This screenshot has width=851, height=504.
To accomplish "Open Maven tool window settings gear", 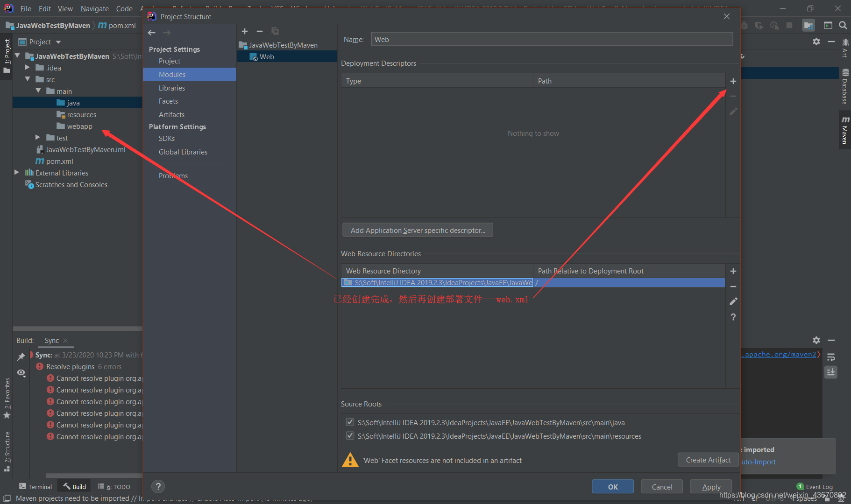I will 816,42.
